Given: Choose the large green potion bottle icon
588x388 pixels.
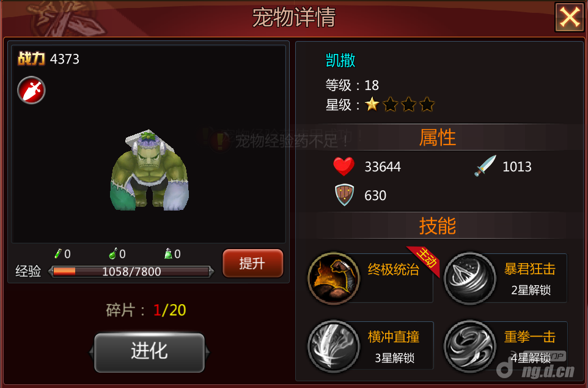Looking at the screenshot, I should (x=168, y=253).
